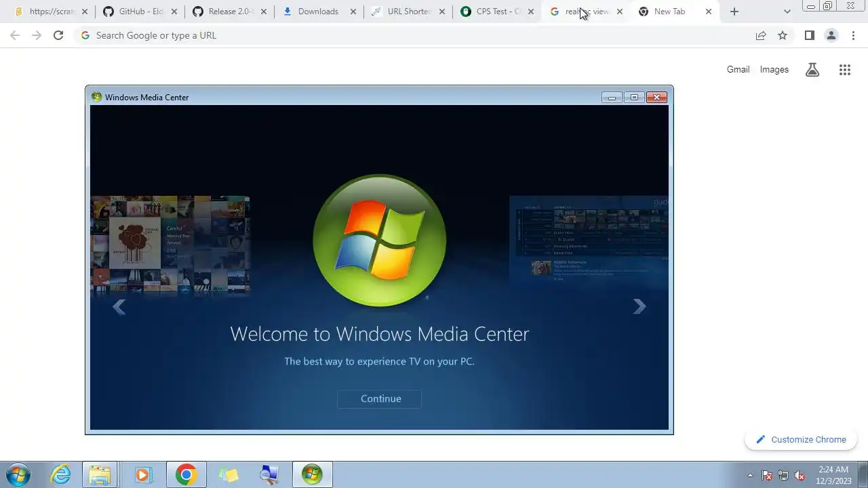Open the Chrome side panel
The image size is (868, 488).
(x=810, y=35)
